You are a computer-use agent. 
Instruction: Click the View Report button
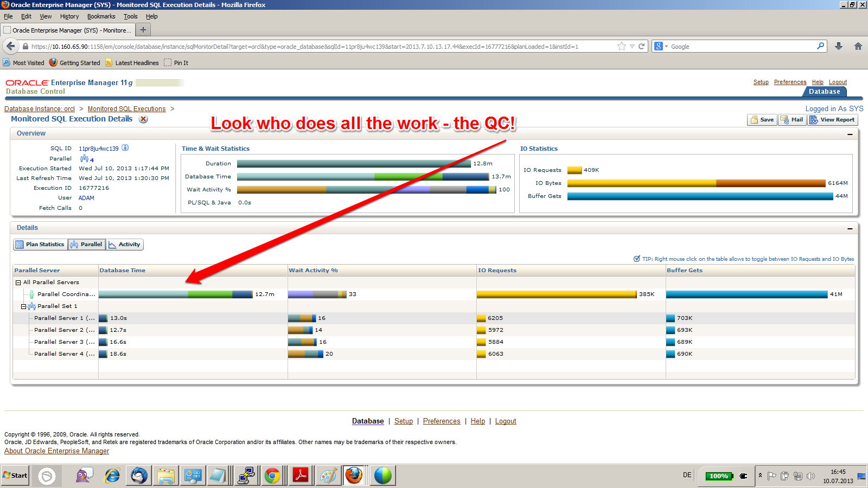pos(832,120)
